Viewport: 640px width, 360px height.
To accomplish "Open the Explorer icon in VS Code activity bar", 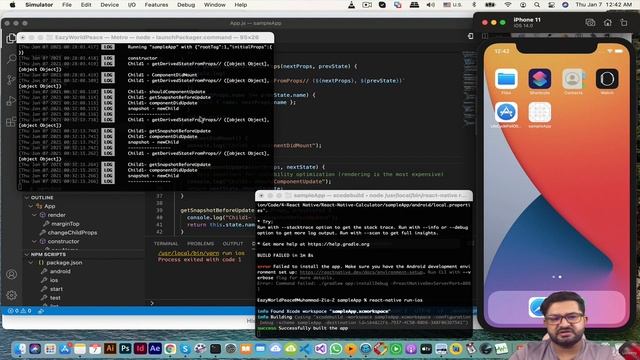I will click(x=11, y=38).
